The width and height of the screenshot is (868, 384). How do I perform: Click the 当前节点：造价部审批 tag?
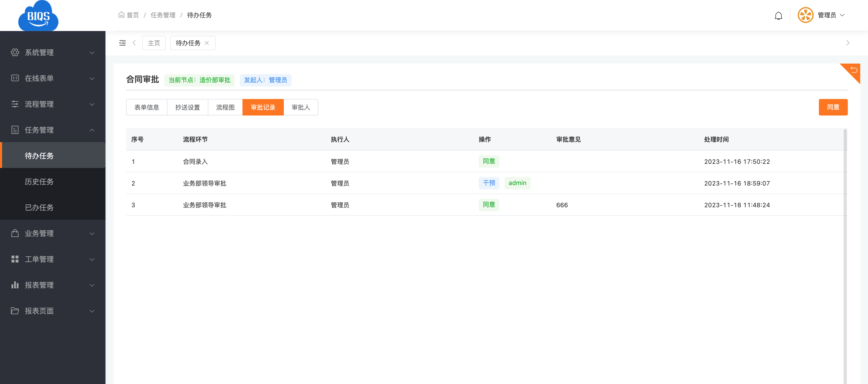tap(200, 80)
